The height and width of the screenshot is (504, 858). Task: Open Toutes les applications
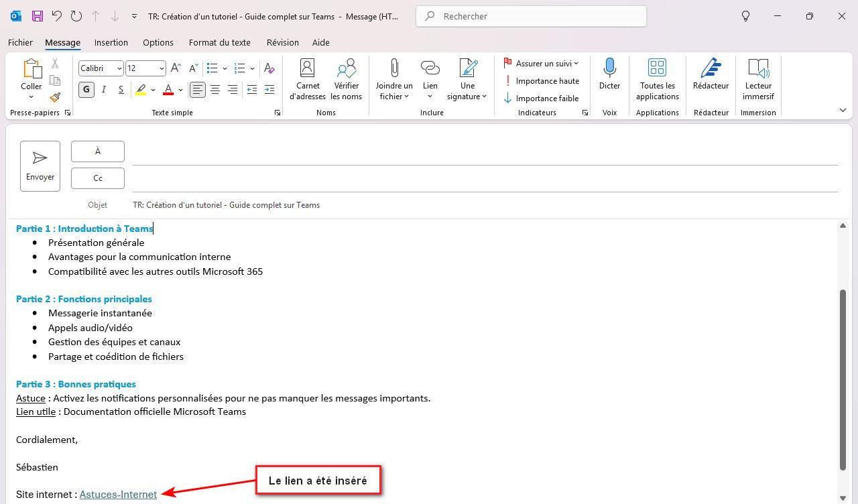click(658, 80)
